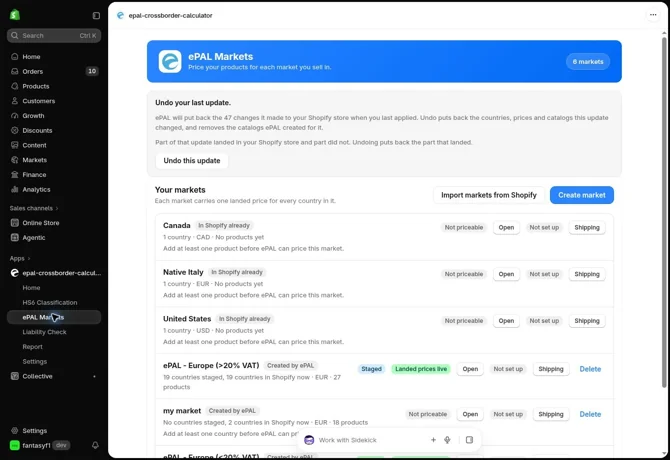Click the ePAL Markets logo in banner
The image size is (670, 460).
pos(170,62)
